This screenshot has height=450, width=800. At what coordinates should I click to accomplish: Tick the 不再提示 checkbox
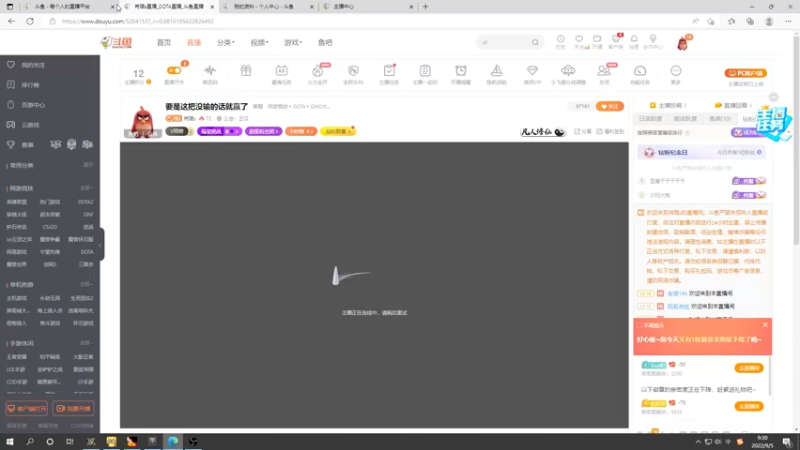click(640, 326)
